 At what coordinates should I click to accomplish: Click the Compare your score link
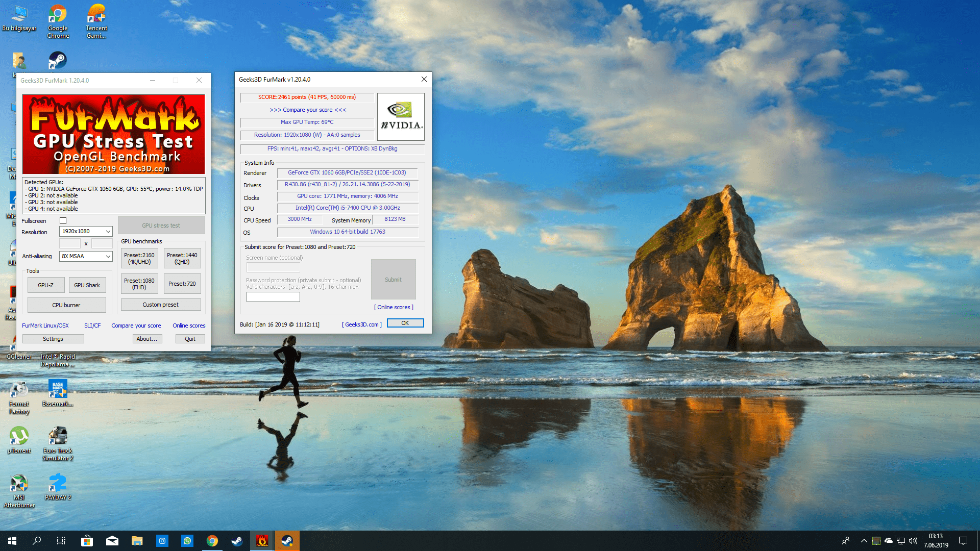pos(136,325)
